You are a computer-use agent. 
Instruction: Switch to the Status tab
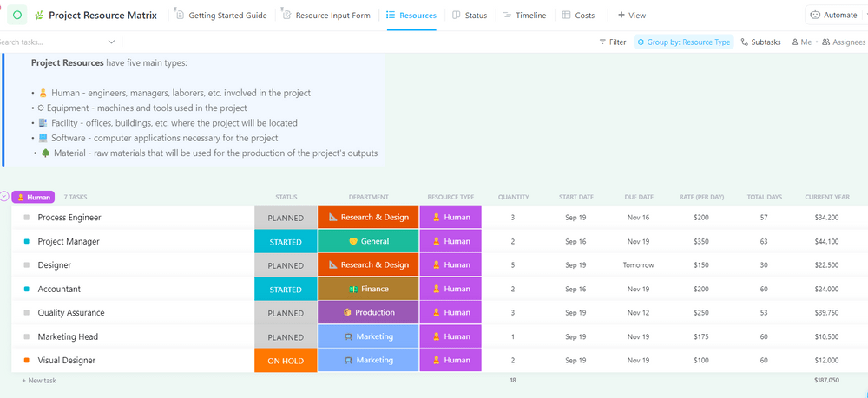(469, 15)
